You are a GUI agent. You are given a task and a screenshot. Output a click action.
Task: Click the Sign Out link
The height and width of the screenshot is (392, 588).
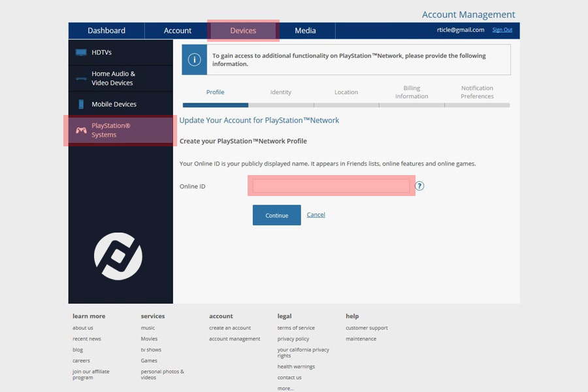click(x=502, y=29)
